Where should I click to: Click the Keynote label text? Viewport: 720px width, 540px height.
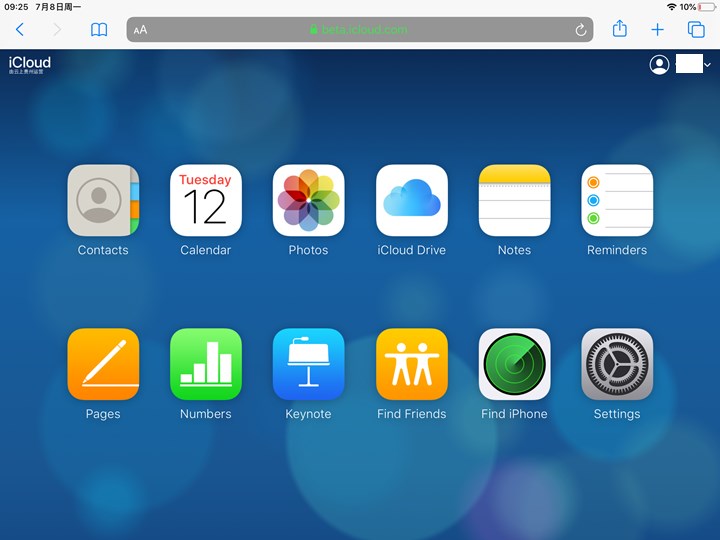point(309,414)
